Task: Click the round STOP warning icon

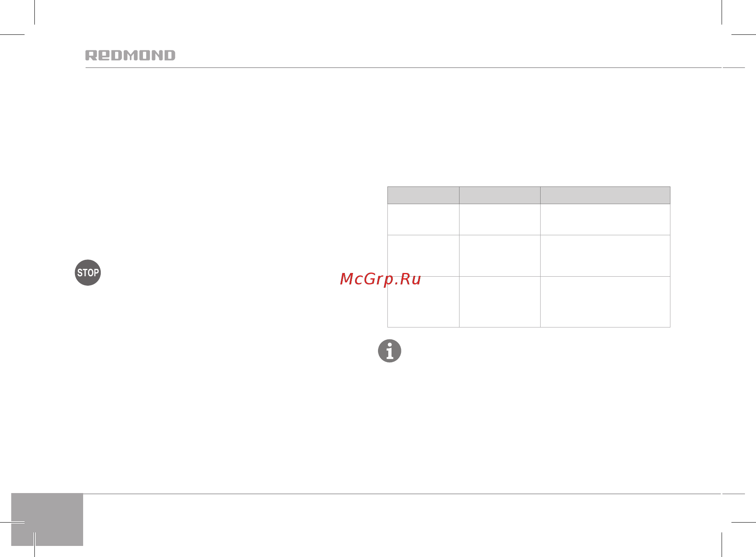Action: (88, 273)
